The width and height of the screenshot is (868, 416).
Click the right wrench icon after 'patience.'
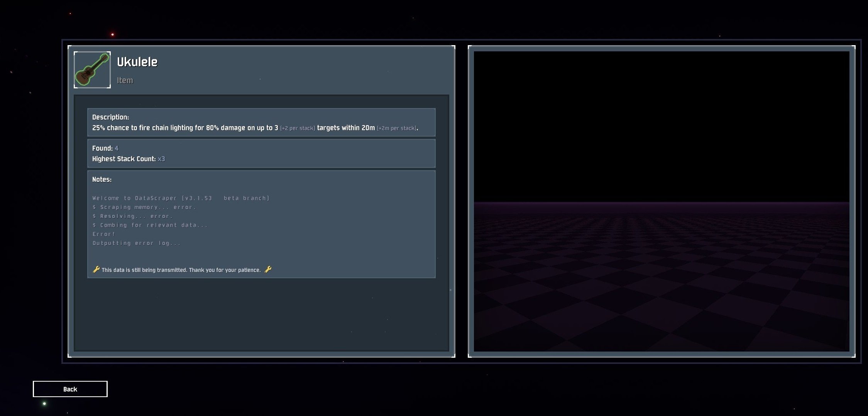tap(268, 269)
